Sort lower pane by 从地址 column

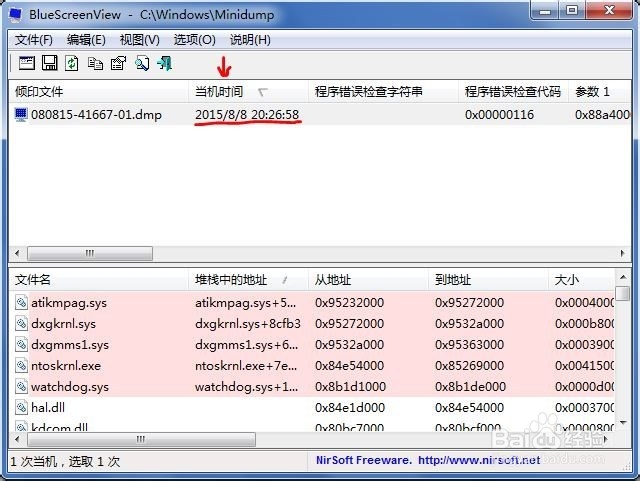pos(368,280)
